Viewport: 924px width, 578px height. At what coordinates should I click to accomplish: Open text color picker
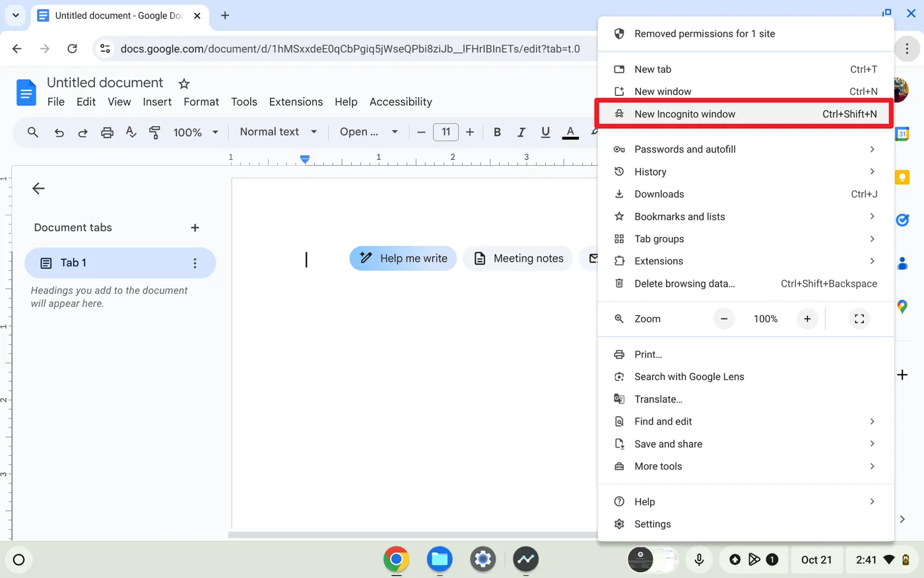point(570,132)
